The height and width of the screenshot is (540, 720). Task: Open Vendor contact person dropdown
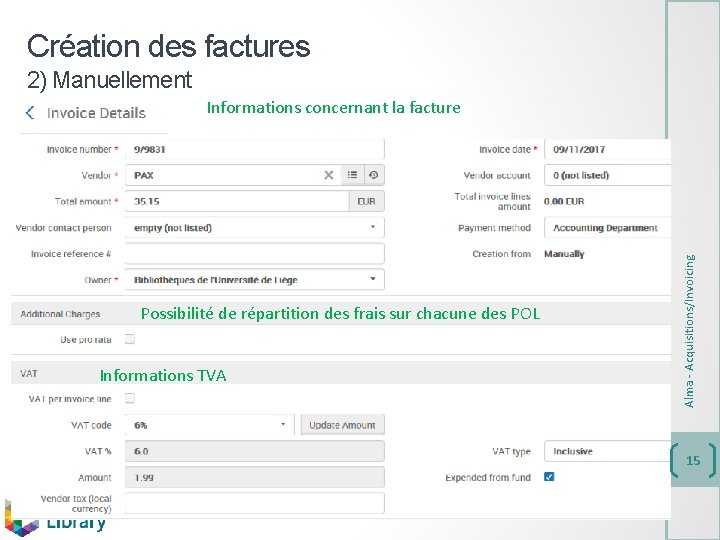click(x=254, y=227)
